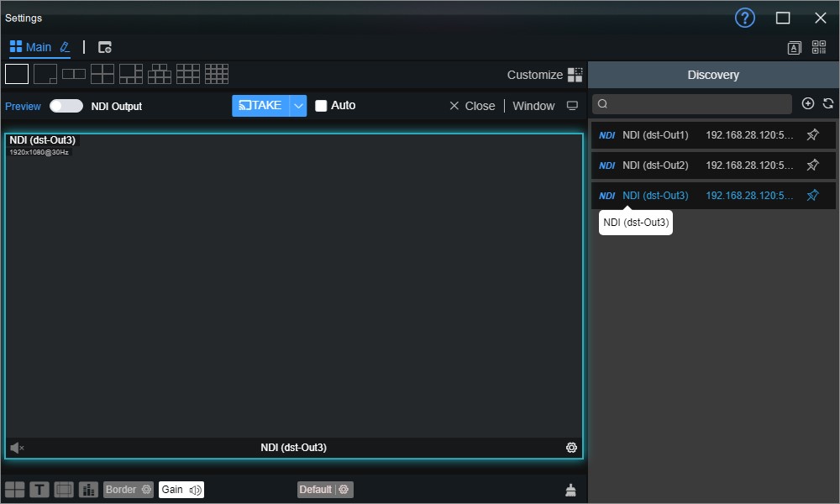This screenshot has height=504, width=840.
Task: Unmute audio in the preview pane
Action: pyautogui.click(x=17, y=448)
